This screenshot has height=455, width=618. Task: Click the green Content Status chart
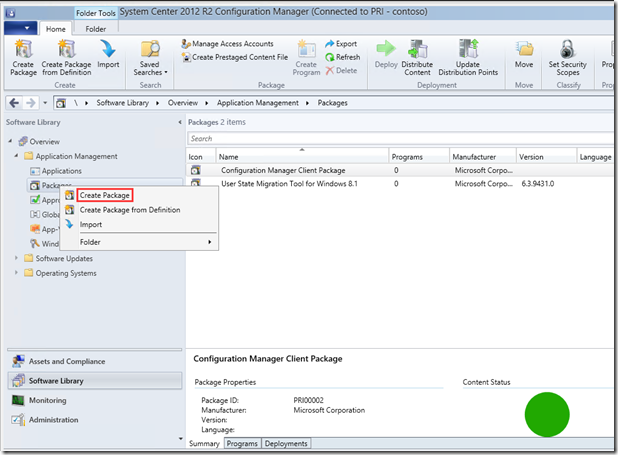pyautogui.click(x=547, y=414)
